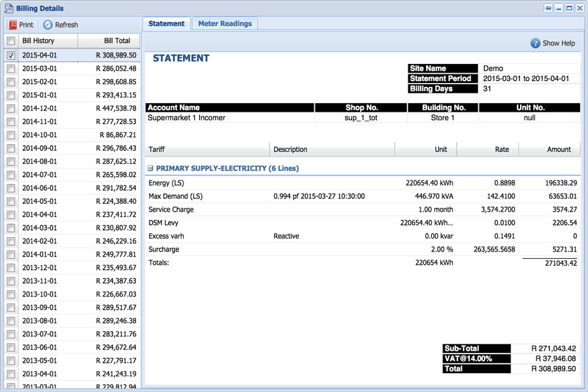Select the R 286,052.48 bill total
588x392 pixels.
[x=116, y=69]
